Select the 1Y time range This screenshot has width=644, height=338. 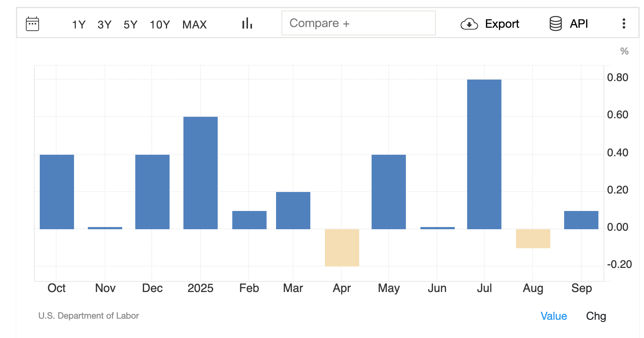[x=78, y=24]
